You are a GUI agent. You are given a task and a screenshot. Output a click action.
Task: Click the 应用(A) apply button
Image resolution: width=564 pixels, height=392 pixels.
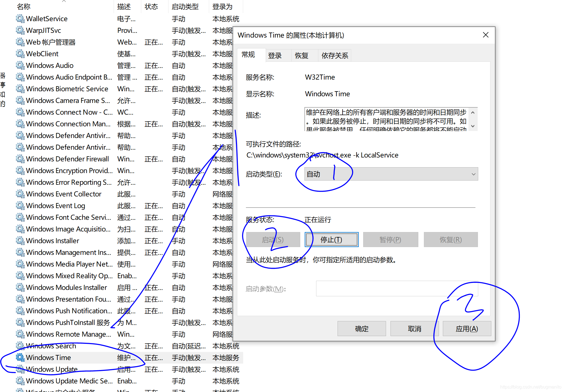point(467,329)
